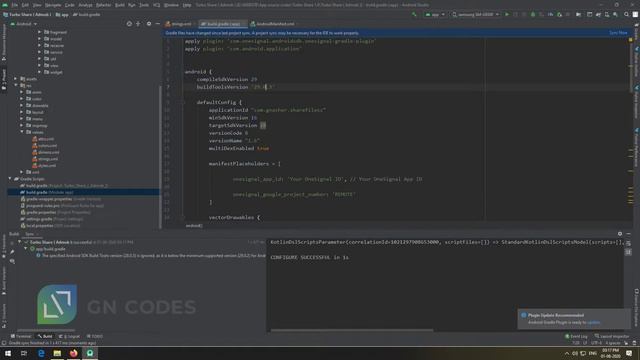Screen dimensions: 640x360
Task: Collapse the res folder in project tree
Action: (16, 85)
